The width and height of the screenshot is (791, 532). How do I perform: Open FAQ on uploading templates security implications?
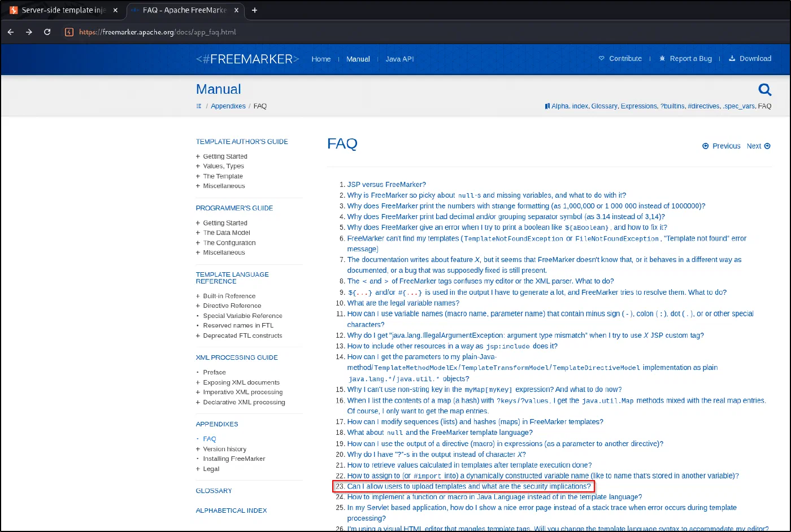coord(469,486)
